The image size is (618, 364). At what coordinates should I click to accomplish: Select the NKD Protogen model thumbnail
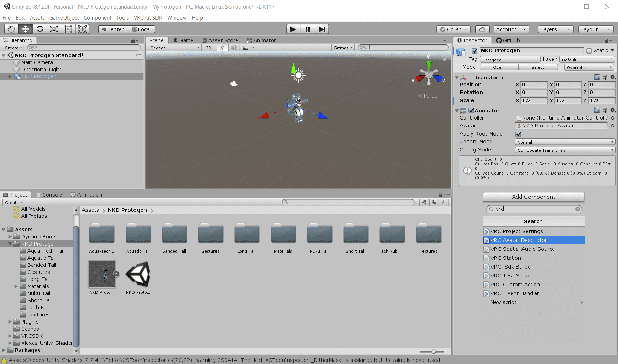102,274
